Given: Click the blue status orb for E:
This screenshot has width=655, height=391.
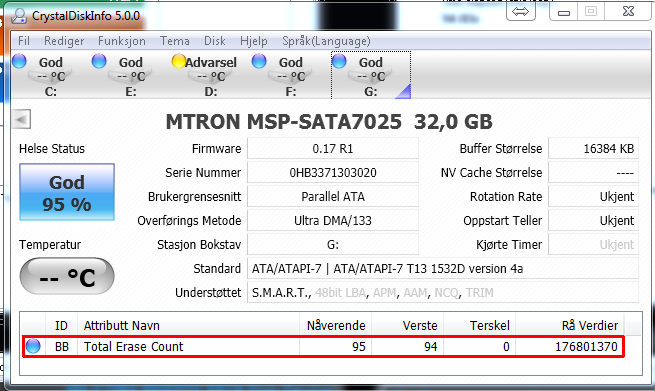Looking at the screenshot, I should [99, 61].
